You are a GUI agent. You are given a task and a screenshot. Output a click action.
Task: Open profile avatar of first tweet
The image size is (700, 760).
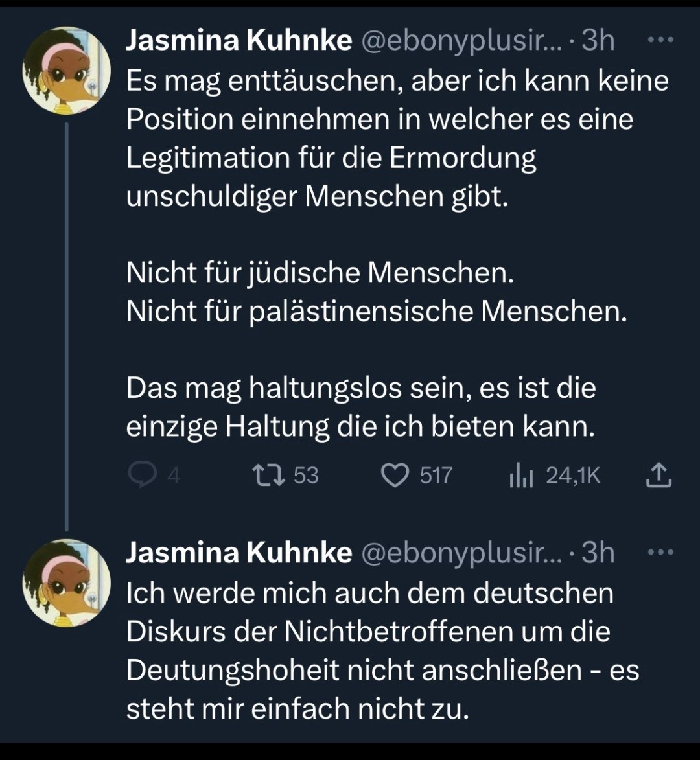tap(67, 71)
